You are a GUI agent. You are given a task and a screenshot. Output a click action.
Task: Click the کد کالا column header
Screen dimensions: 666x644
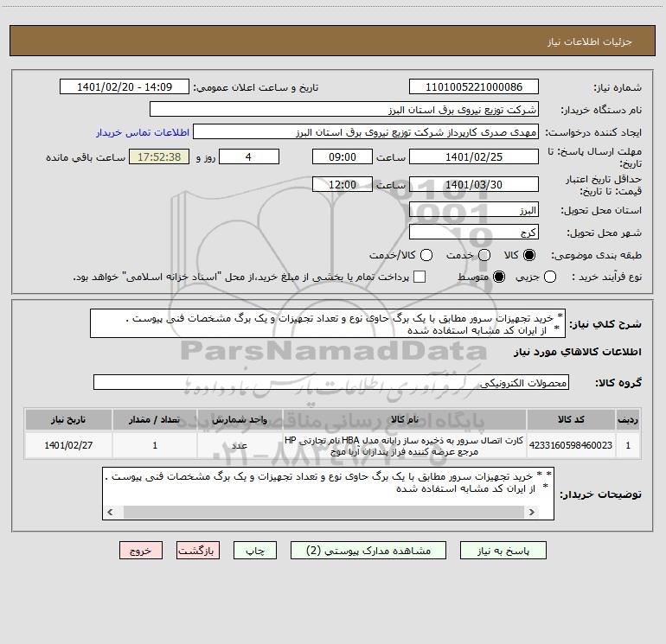coord(571,419)
